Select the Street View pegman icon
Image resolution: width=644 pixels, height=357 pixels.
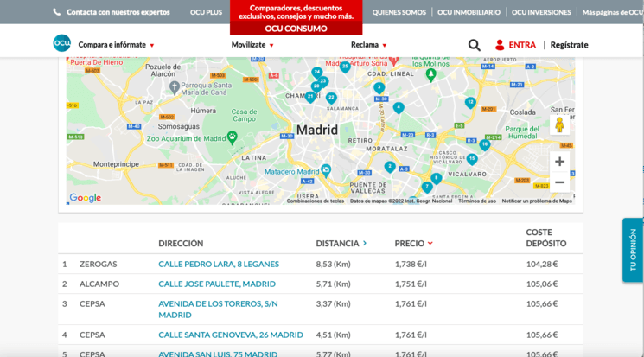pos(559,125)
